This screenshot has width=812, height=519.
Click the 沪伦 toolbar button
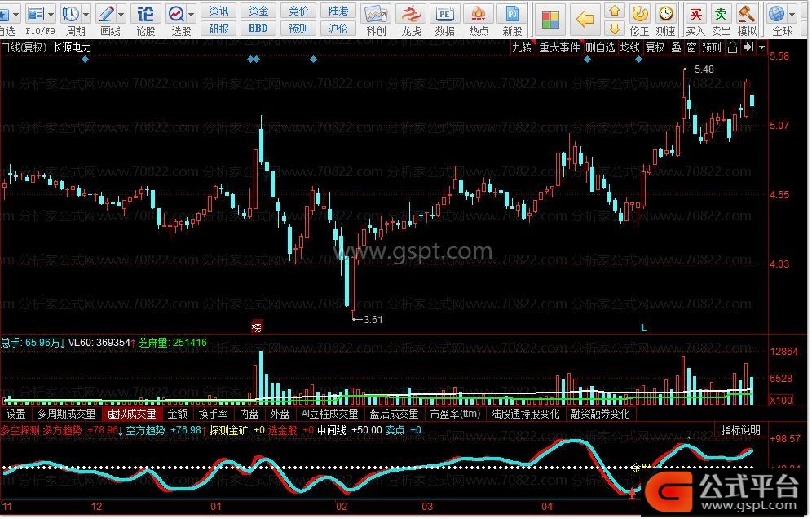pyautogui.click(x=338, y=29)
